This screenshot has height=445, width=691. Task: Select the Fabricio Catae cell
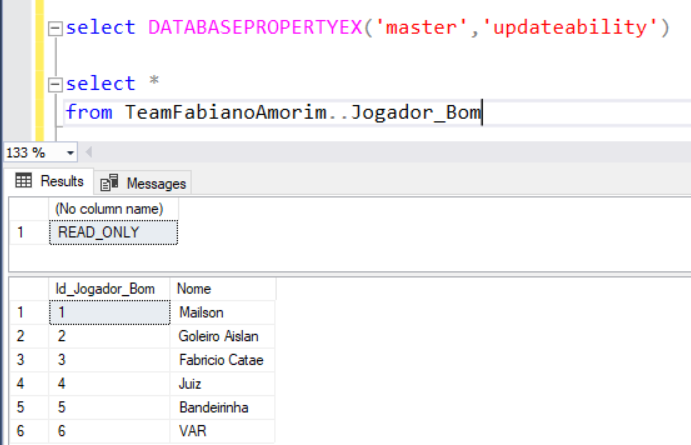coord(221,360)
